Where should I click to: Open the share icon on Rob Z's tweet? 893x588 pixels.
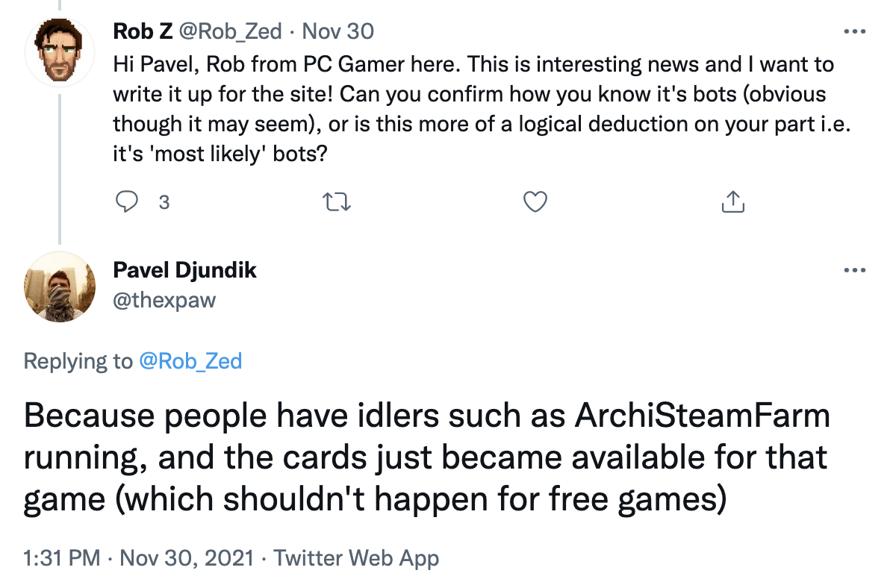[x=732, y=201]
